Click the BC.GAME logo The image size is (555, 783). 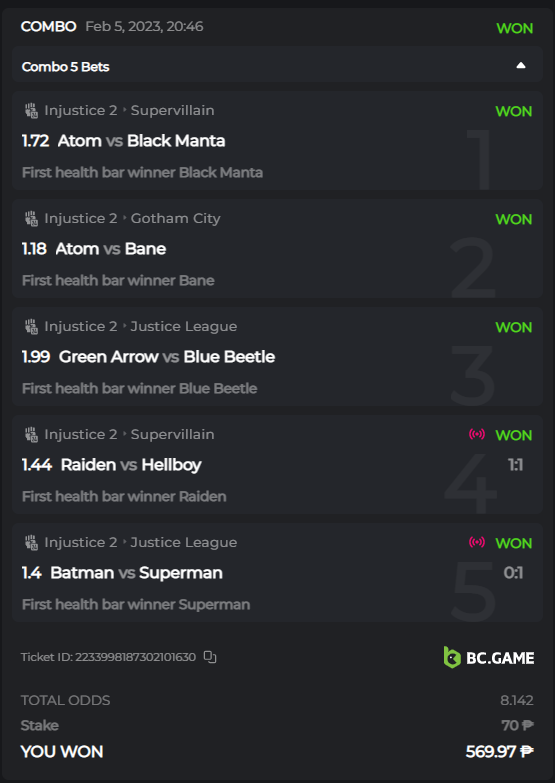coord(489,657)
